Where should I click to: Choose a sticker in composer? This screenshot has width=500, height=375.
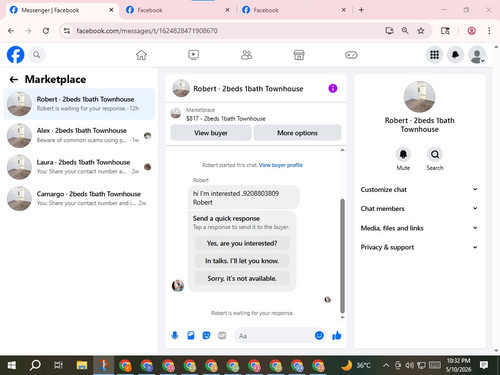coord(206,335)
